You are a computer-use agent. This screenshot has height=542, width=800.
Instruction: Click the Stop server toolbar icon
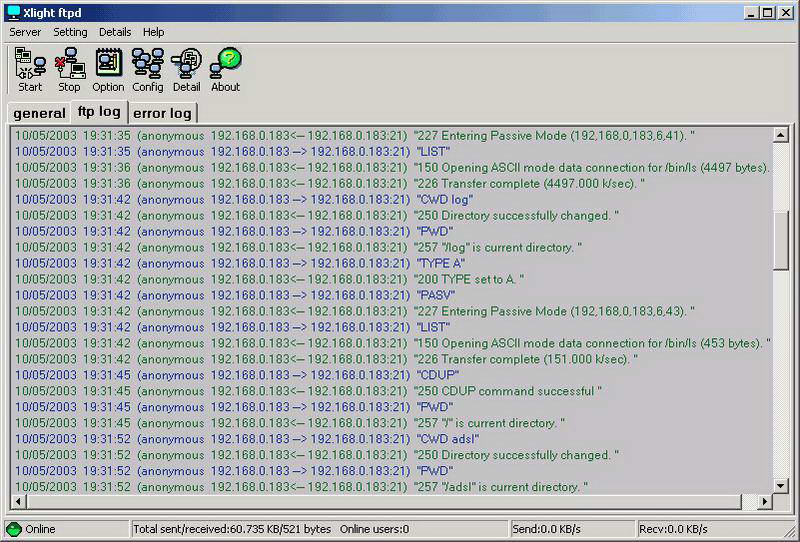(x=69, y=70)
